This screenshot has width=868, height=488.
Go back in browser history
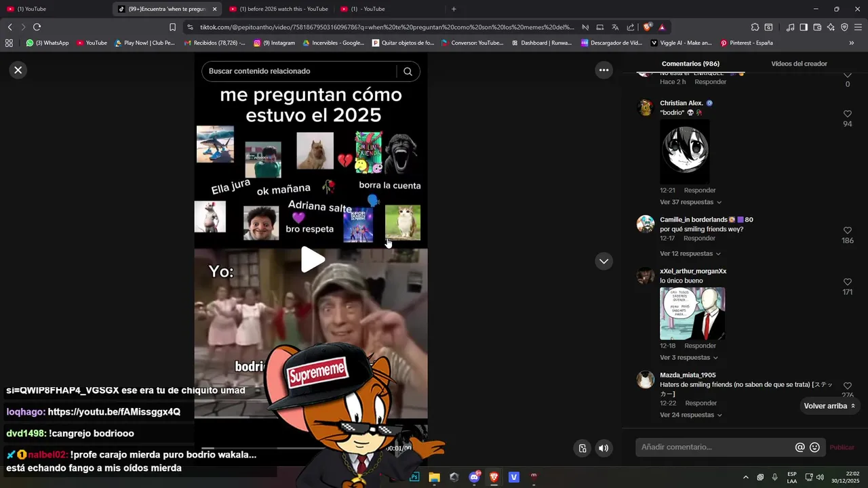(x=9, y=27)
